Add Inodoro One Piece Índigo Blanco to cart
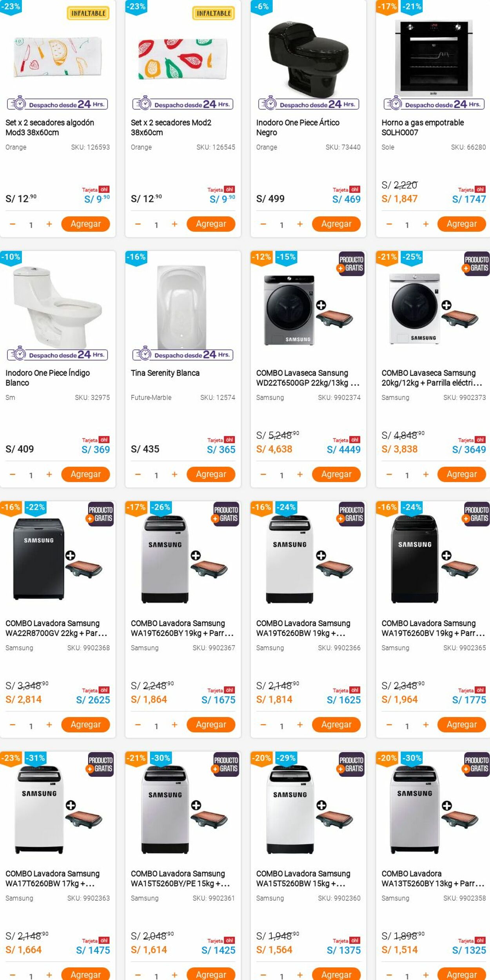Screen dimensions: 490x980 pos(85,474)
